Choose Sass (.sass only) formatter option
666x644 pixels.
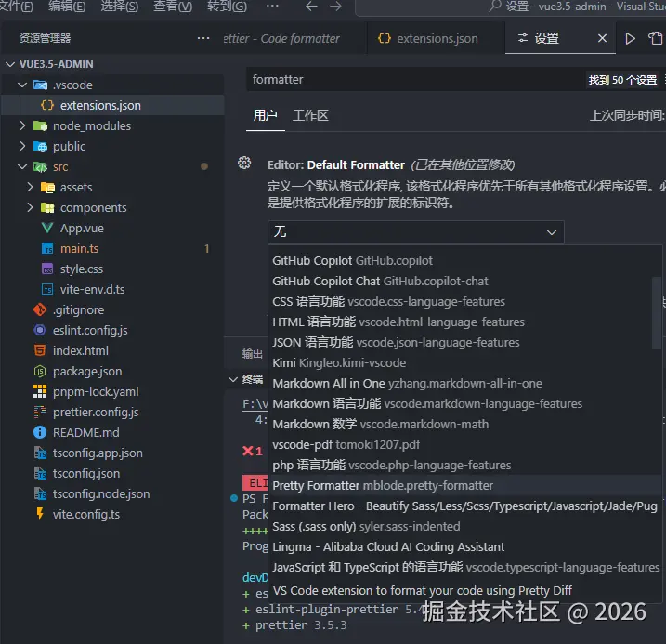[x=464, y=526]
